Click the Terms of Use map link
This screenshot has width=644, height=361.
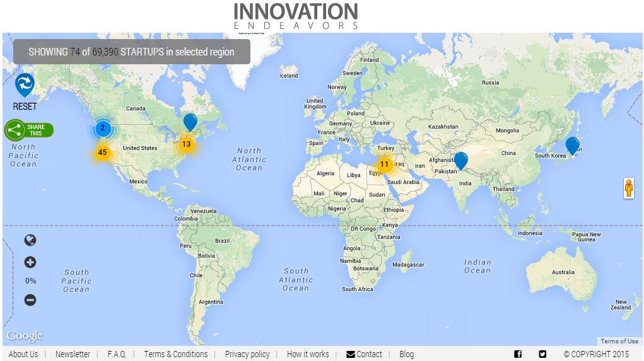point(619,341)
